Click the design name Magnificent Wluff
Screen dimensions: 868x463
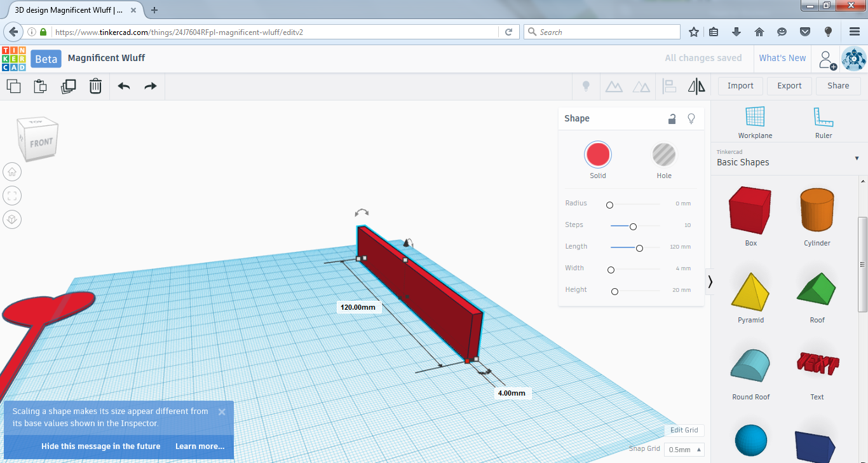click(106, 58)
